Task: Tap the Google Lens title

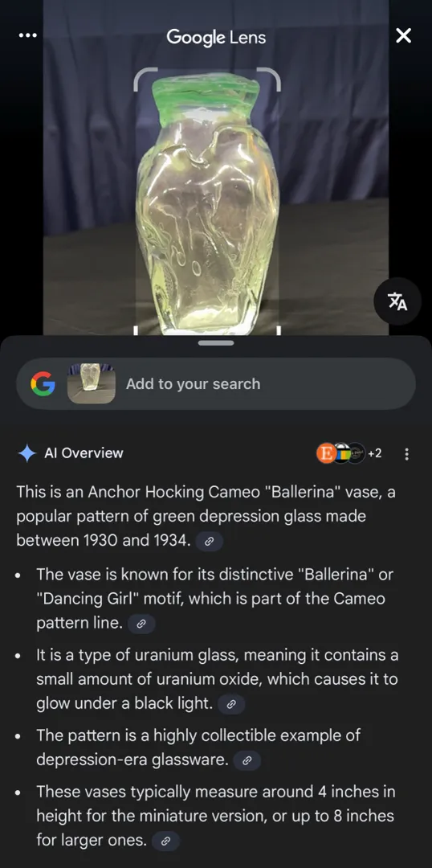Action: pyautogui.click(x=216, y=38)
